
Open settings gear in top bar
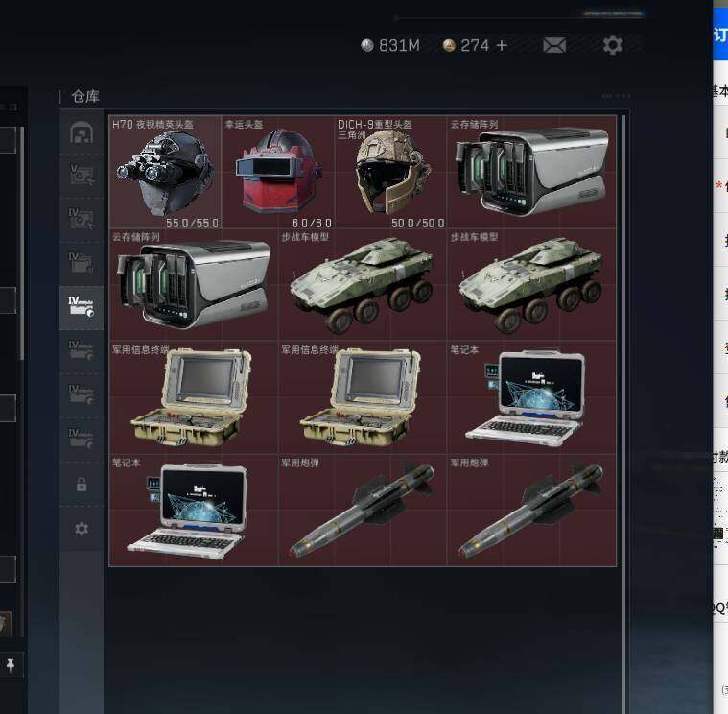coord(612,45)
